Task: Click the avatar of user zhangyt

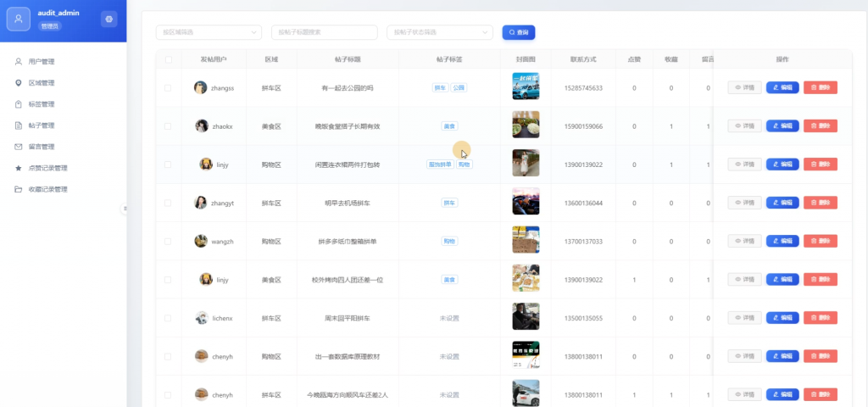Action: click(x=200, y=203)
